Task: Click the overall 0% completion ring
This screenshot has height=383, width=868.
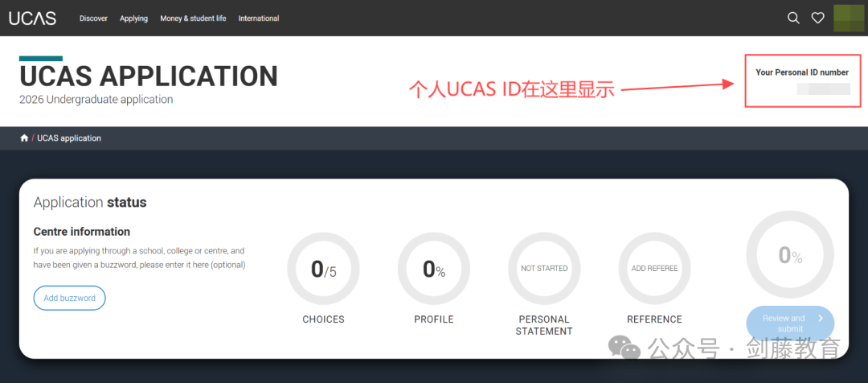Action: 790,256
